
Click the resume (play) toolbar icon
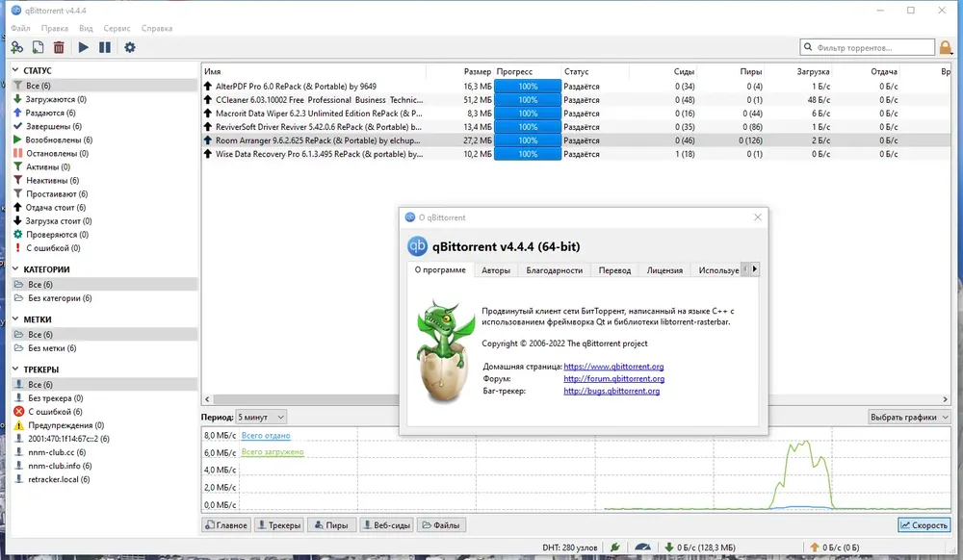coord(84,47)
